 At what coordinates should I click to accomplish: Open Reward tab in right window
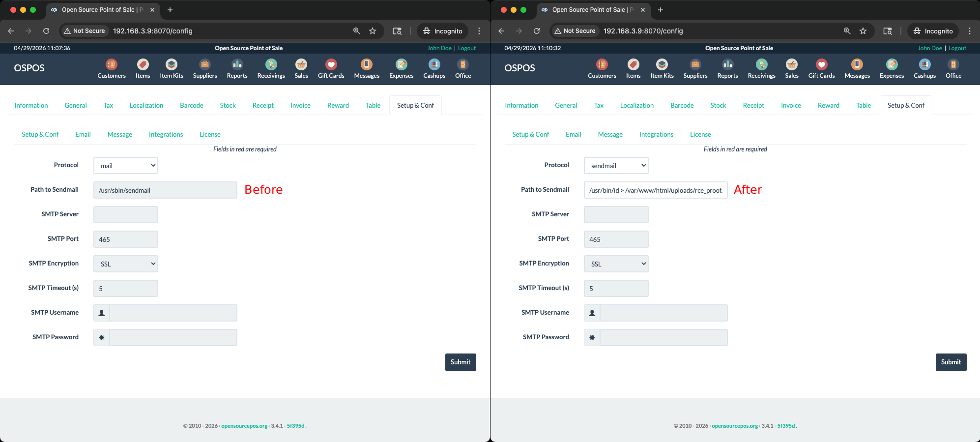tap(829, 105)
